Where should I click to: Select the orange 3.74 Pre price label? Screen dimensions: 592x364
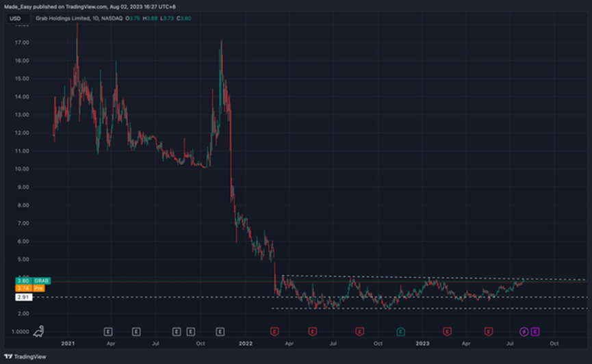[30, 288]
